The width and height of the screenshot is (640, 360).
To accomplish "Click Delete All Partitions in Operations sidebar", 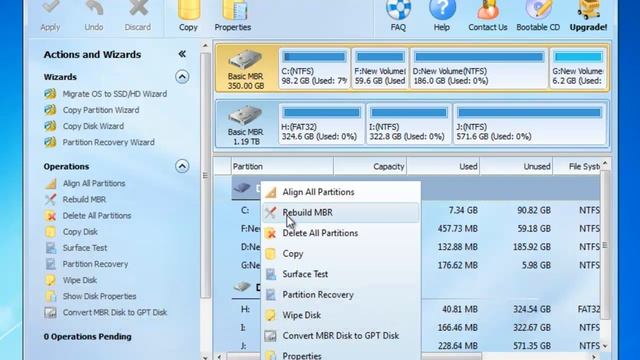I will click(88, 216).
